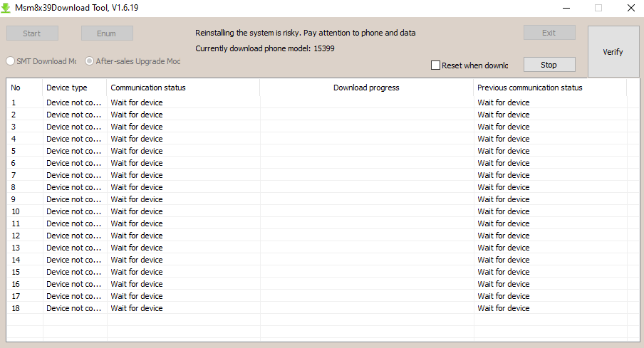644x348 pixels.
Task: Click the green download app icon in title bar
Action: (x=6, y=8)
